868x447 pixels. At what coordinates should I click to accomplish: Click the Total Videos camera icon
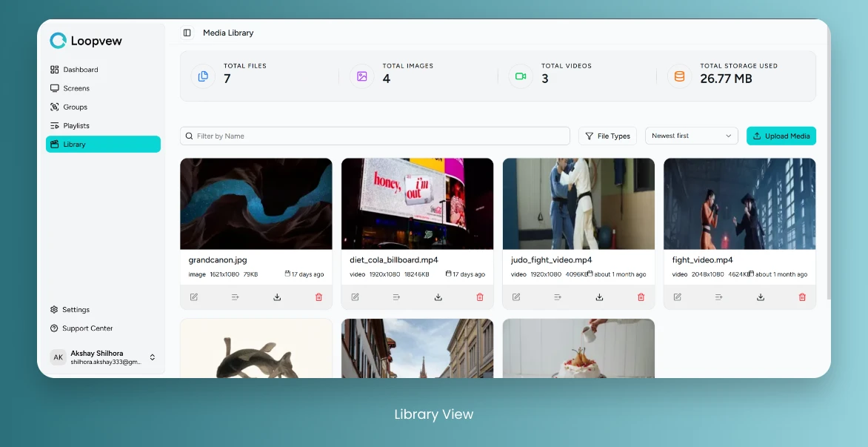point(521,76)
